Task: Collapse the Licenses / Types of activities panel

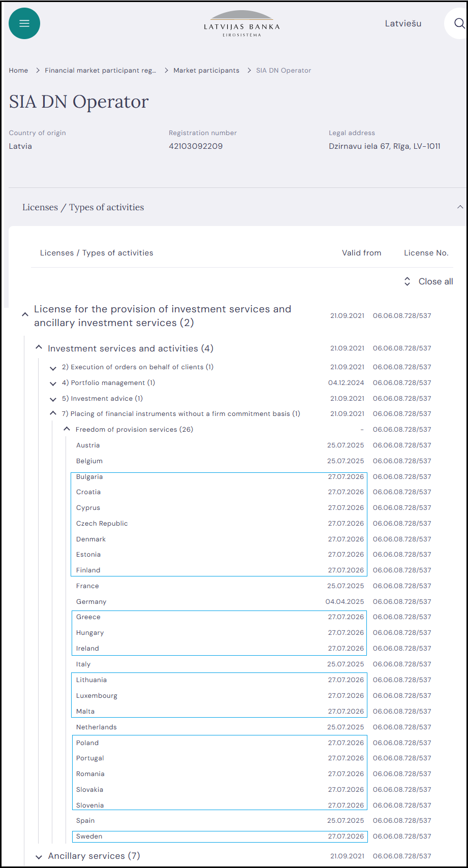Action: [460, 207]
